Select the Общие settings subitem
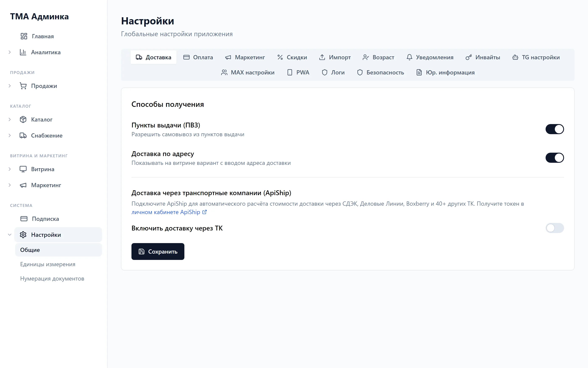This screenshot has width=588, height=368. [x=59, y=250]
